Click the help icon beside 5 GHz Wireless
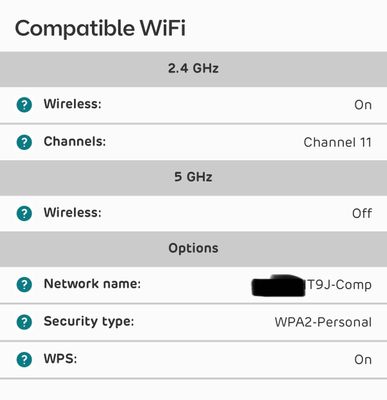 pos(24,213)
